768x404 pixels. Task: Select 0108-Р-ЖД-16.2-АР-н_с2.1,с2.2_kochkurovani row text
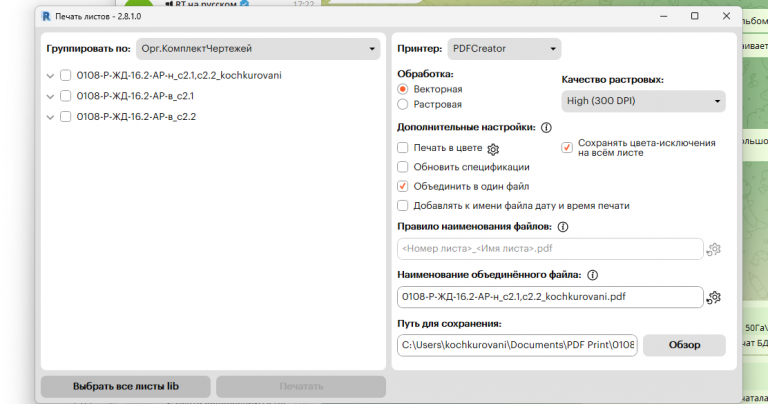coord(179,75)
